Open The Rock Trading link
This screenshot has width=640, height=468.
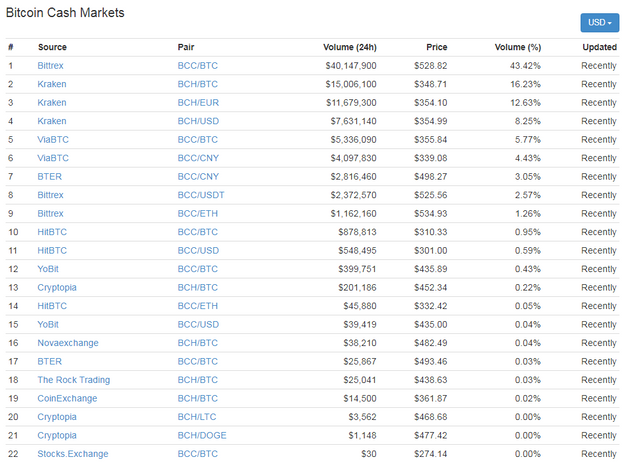pyautogui.click(x=74, y=380)
